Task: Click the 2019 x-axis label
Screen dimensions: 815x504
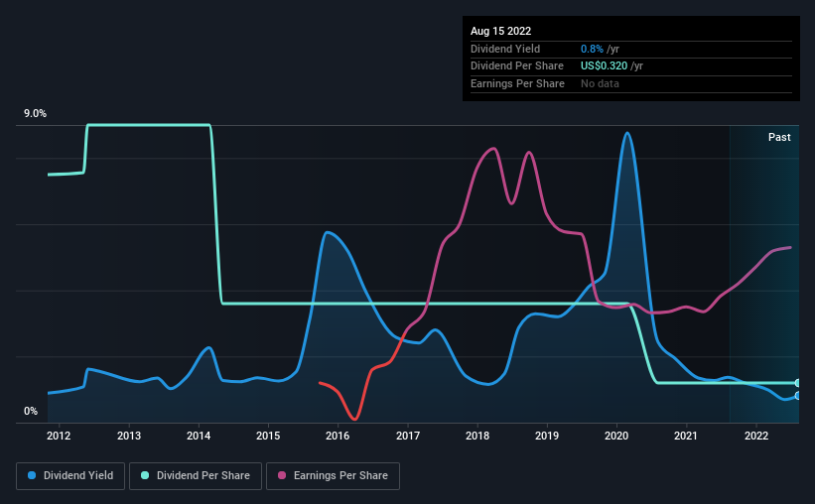Action: coord(547,436)
